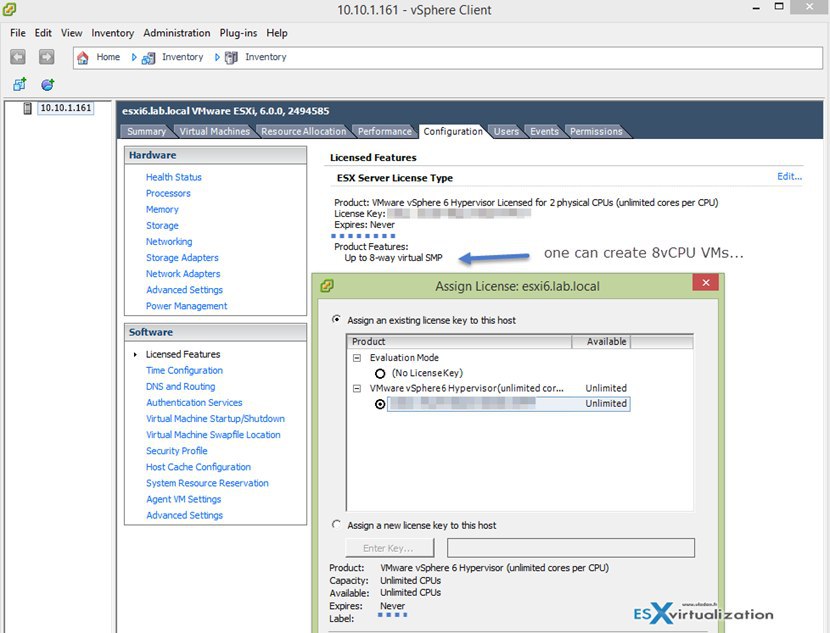Open the Inventory menu
The width and height of the screenshot is (830, 633).
pyautogui.click(x=112, y=33)
